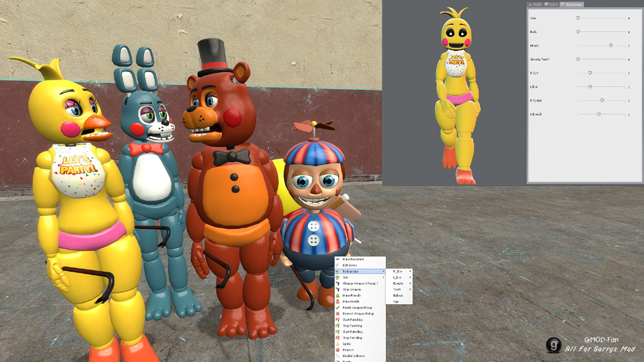The image size is (644, 362).
Task: Click the Skin slider handle
Action: pos(578,18)
